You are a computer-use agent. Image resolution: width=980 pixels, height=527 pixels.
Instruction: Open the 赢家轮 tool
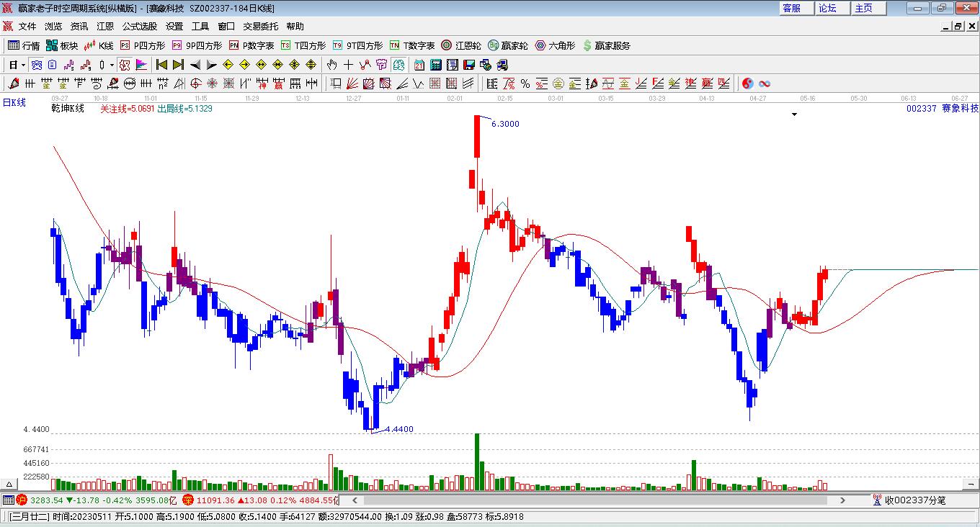click(508, 45)
